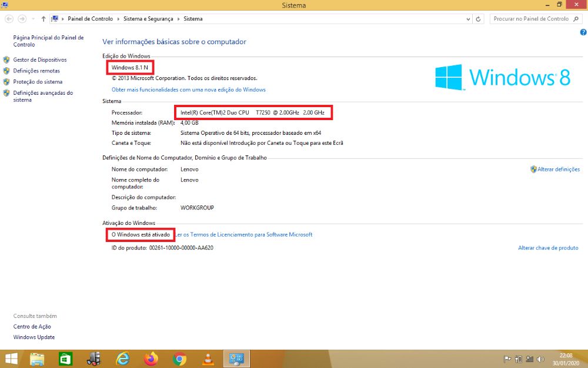
Task: Open Proteção do sistema
Action: click(38, 81)
